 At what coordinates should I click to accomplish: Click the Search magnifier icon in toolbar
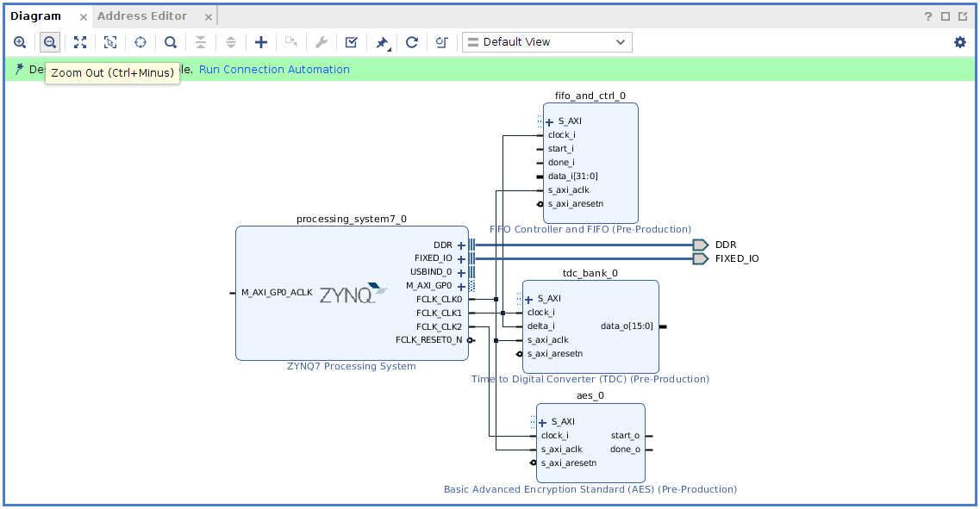click(171, 42)
